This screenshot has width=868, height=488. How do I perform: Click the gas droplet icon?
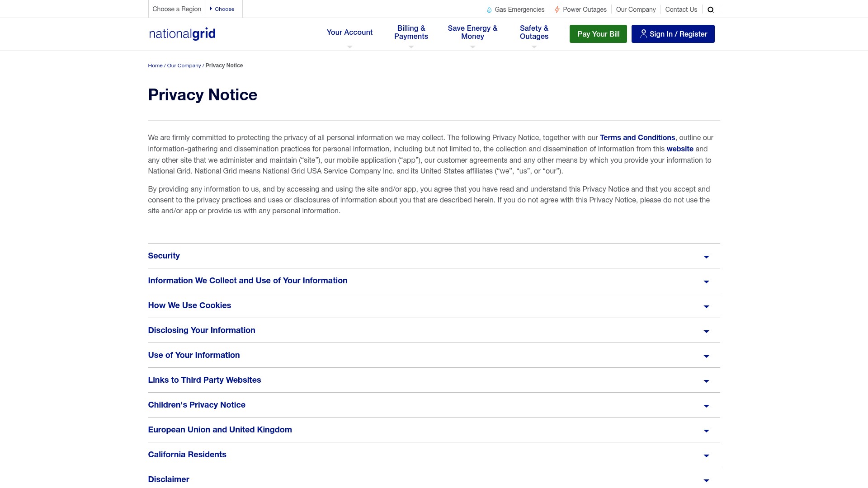[489, 9]
